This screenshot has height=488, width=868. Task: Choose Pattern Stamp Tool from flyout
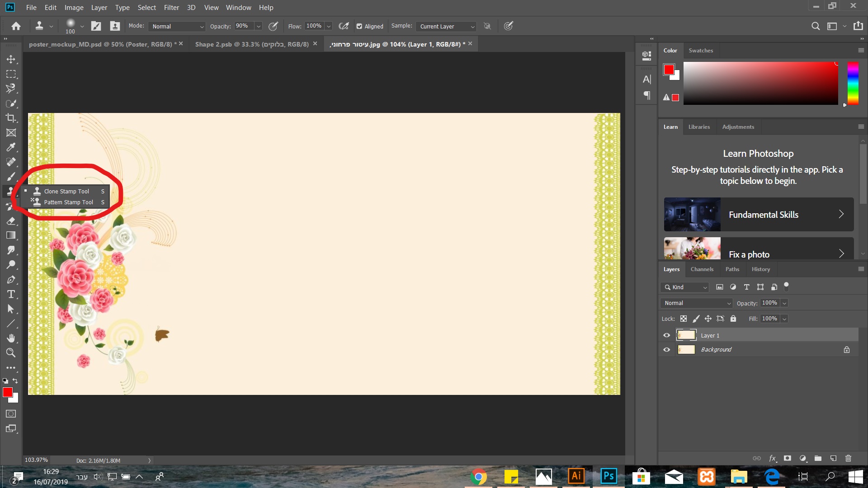point(68,202)
